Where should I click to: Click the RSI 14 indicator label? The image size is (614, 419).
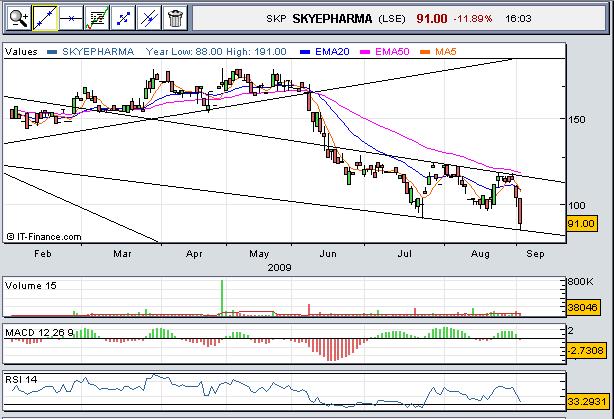click(x=24, y=378)
